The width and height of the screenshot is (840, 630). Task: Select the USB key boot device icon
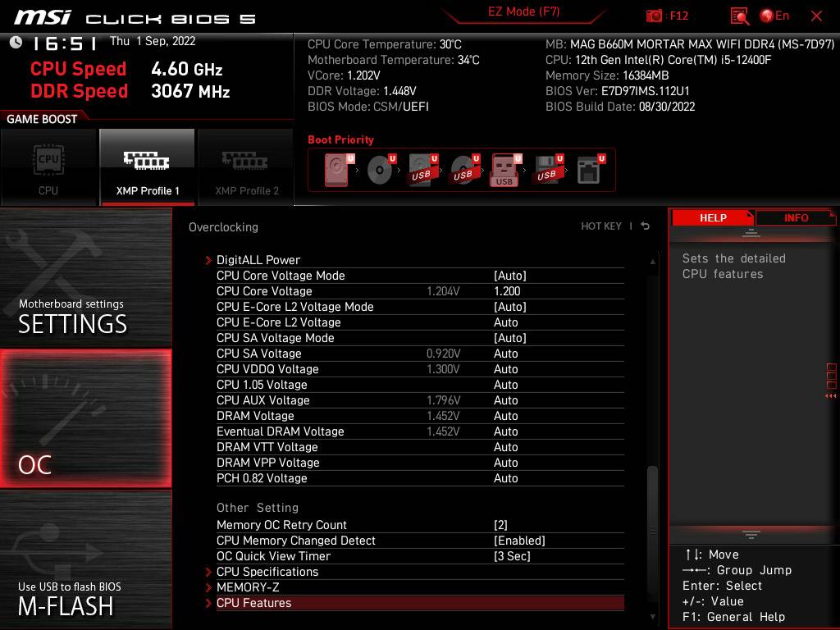[506, 170]
